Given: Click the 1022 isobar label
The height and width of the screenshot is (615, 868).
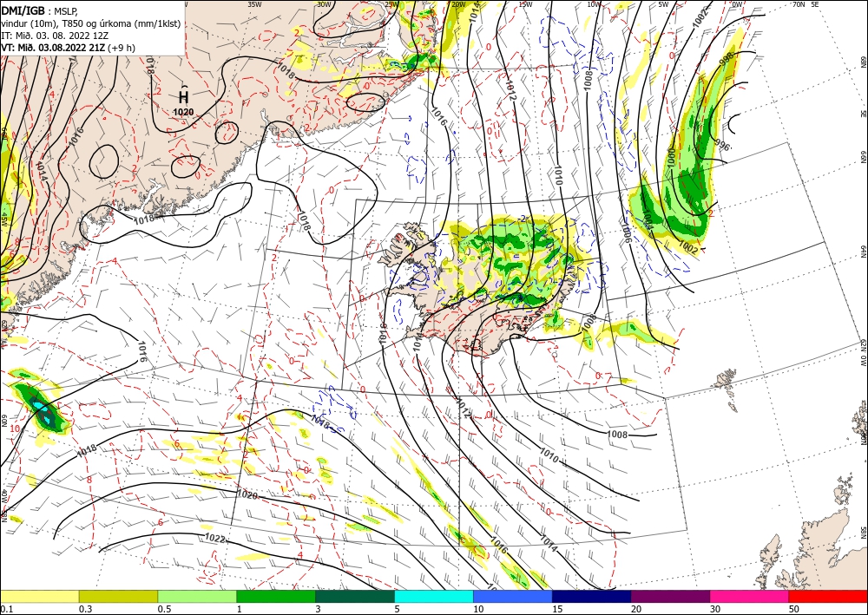Looking at the screenshot, I should tap(215, 538).
